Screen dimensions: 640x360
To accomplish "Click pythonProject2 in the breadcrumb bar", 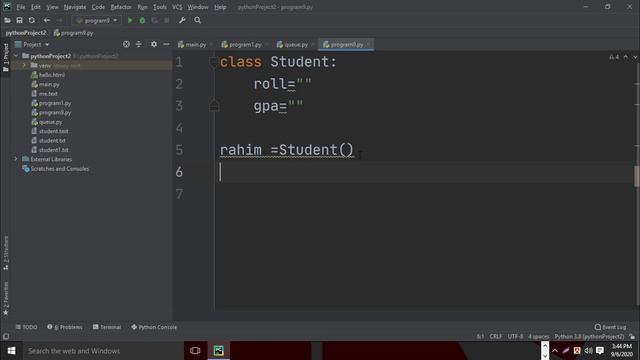I will [x=26, y=33].
